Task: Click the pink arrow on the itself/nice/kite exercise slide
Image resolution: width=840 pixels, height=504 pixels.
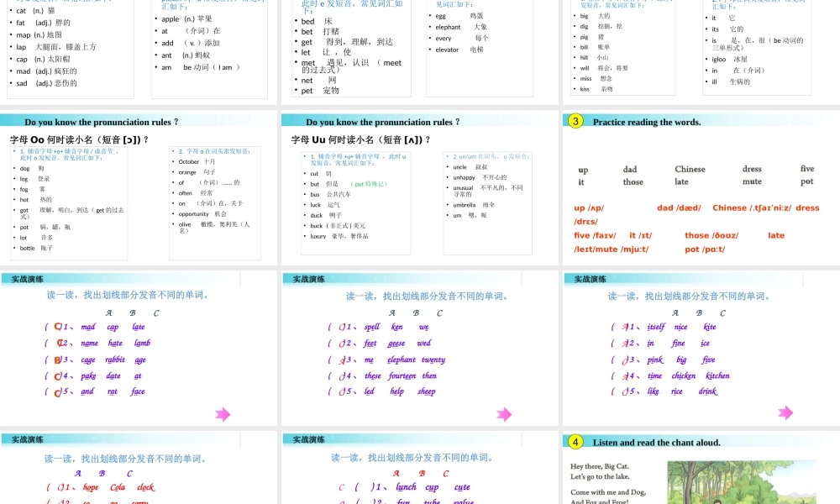Action: 785,412
